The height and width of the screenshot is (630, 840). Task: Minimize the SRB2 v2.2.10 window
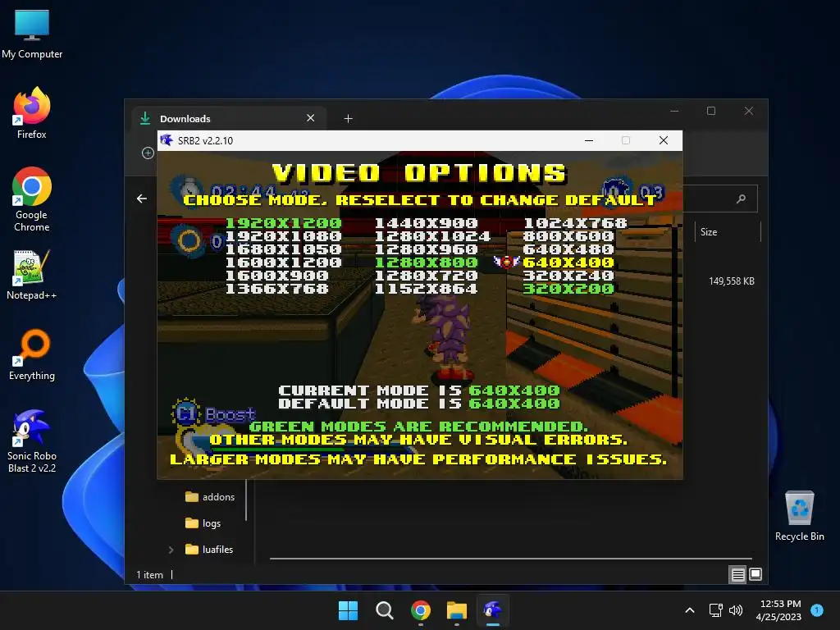tap(589, 140)
